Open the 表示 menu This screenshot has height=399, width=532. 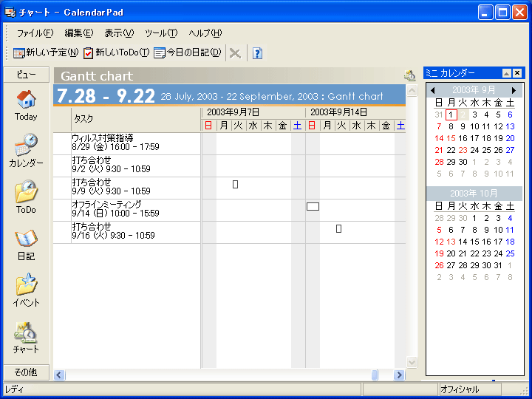point(119,33)
